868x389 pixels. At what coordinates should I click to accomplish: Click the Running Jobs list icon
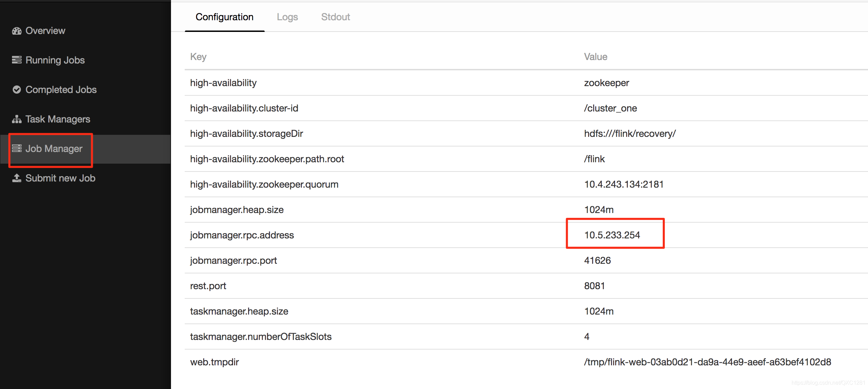click(16, 60)
